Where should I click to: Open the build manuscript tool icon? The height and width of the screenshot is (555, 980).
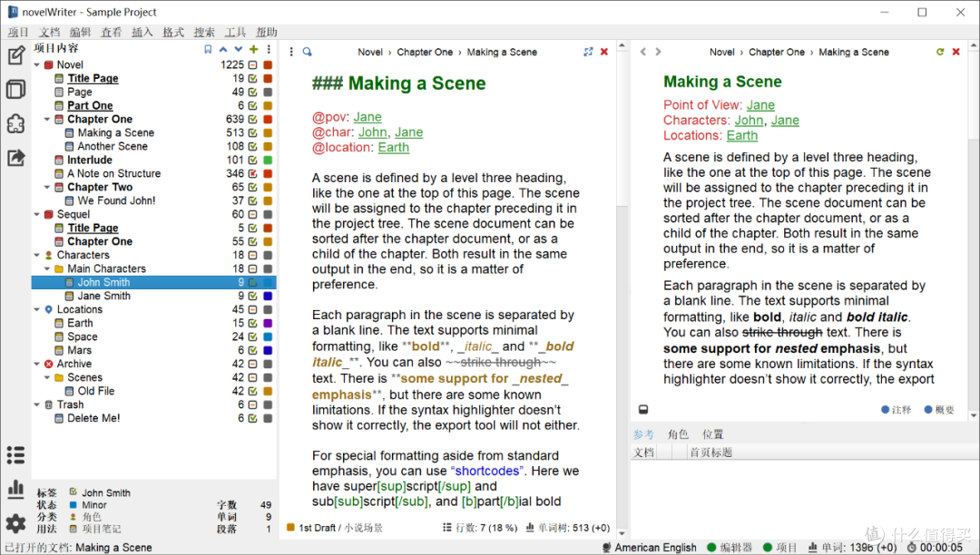15,157
